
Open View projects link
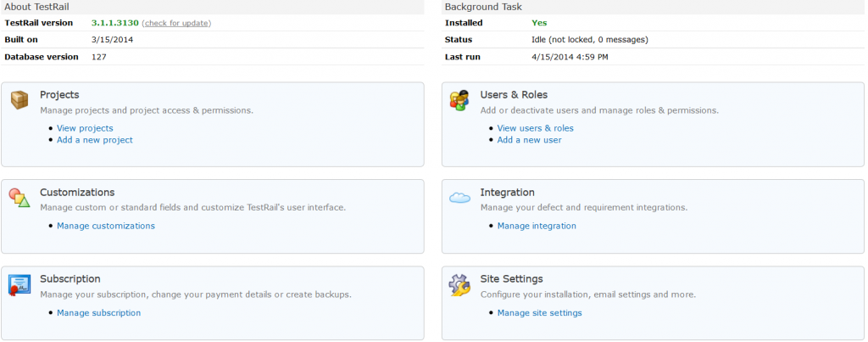(x=85, y=128)
